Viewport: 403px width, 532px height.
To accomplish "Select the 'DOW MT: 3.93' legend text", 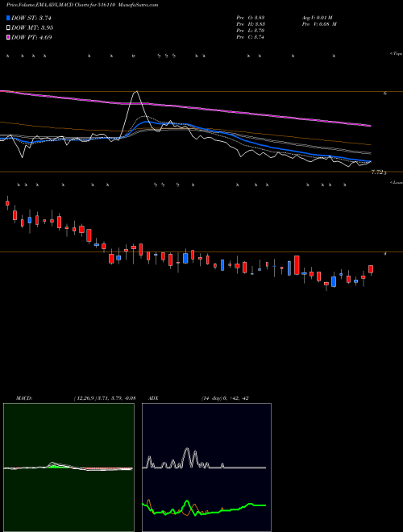I will [x=32, y=28].
